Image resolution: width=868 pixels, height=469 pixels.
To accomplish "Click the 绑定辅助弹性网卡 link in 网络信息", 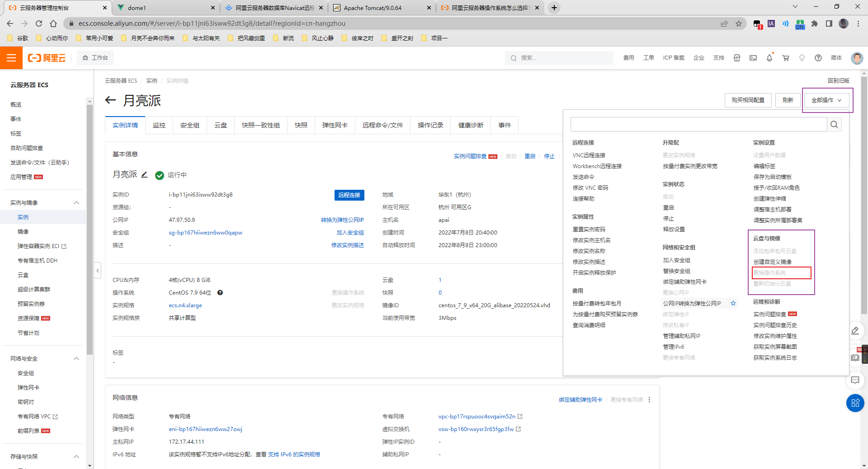I will point(580,399).
